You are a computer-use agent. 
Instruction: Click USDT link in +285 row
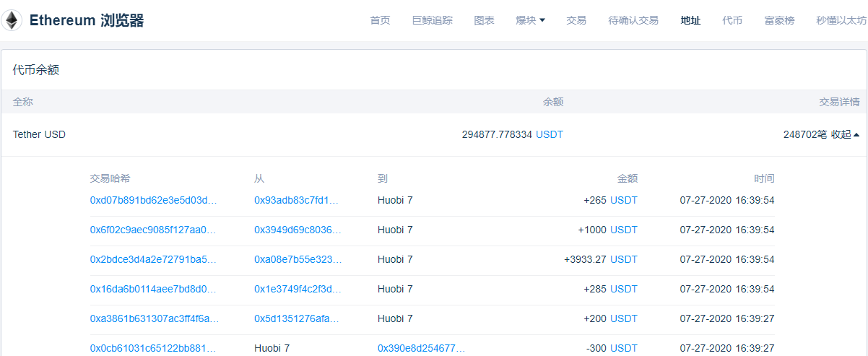[x=624, y=289]
